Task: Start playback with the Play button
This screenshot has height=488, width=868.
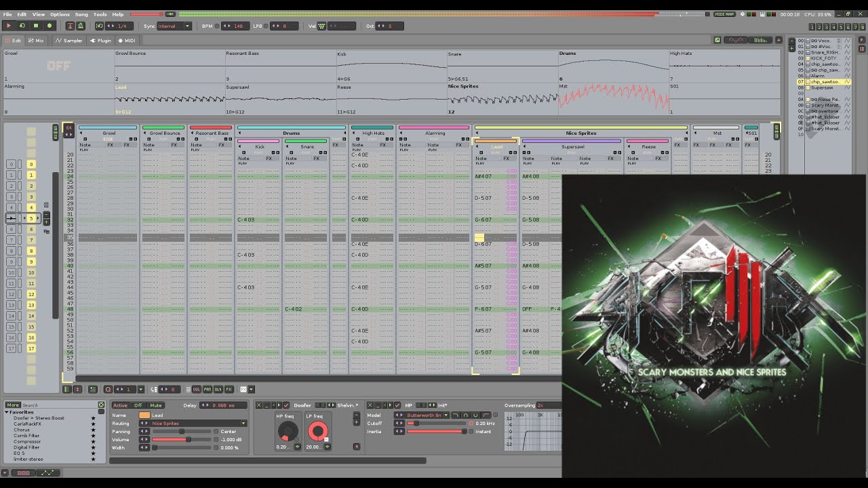Action: tap(9, 26)
